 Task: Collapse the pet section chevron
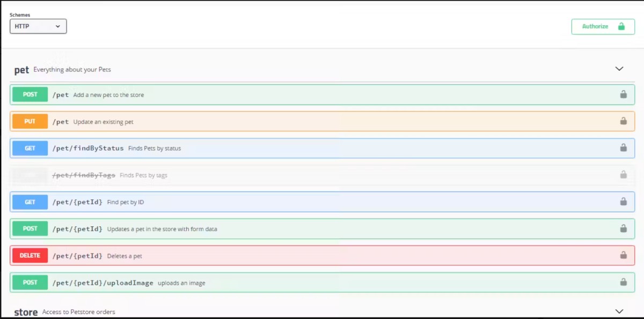pyautogui.click(x=619, y=69)
